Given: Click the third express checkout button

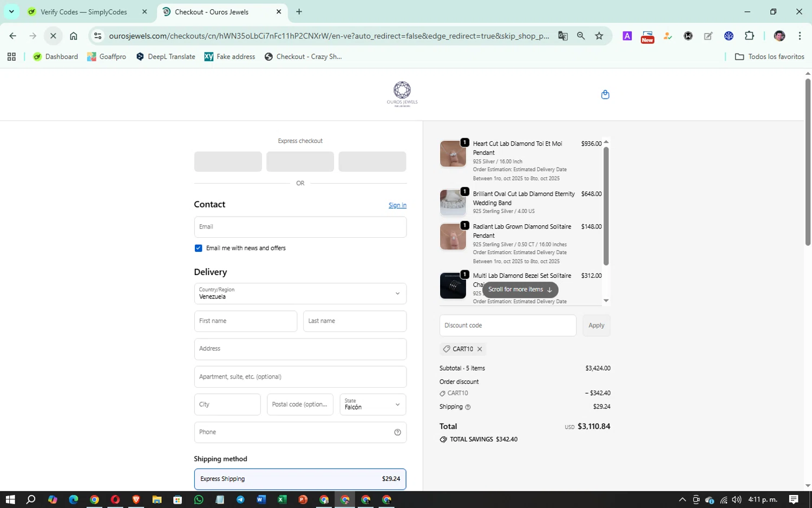Looking at the screenshot, I should pyautogui.click(x=372, y=161).
